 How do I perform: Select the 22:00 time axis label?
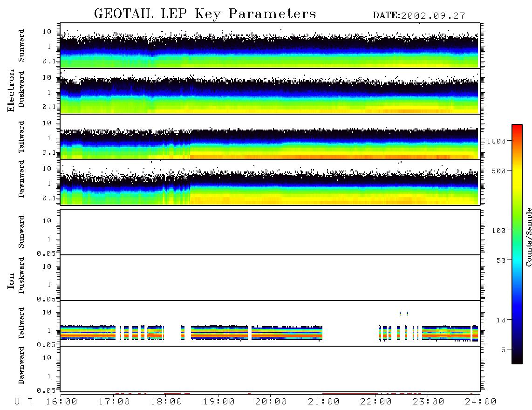(x=376, y=402)
